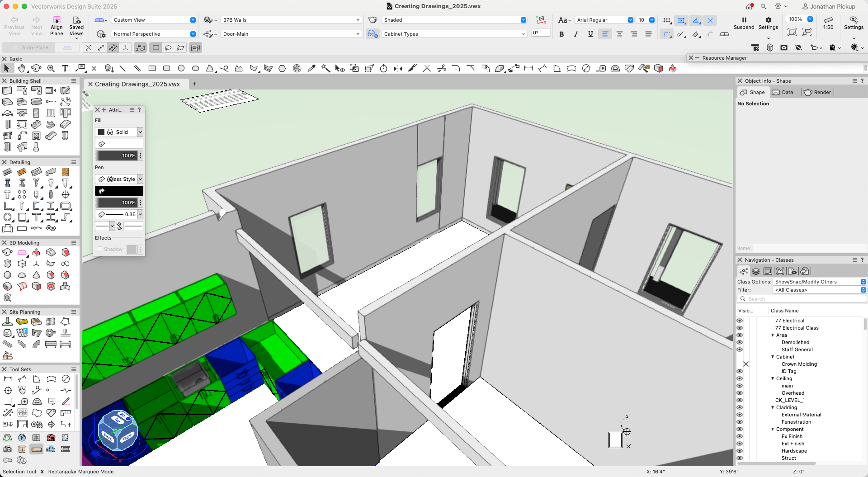Click the black Pen color swatch
868x477 pixels.
point(119,191)
